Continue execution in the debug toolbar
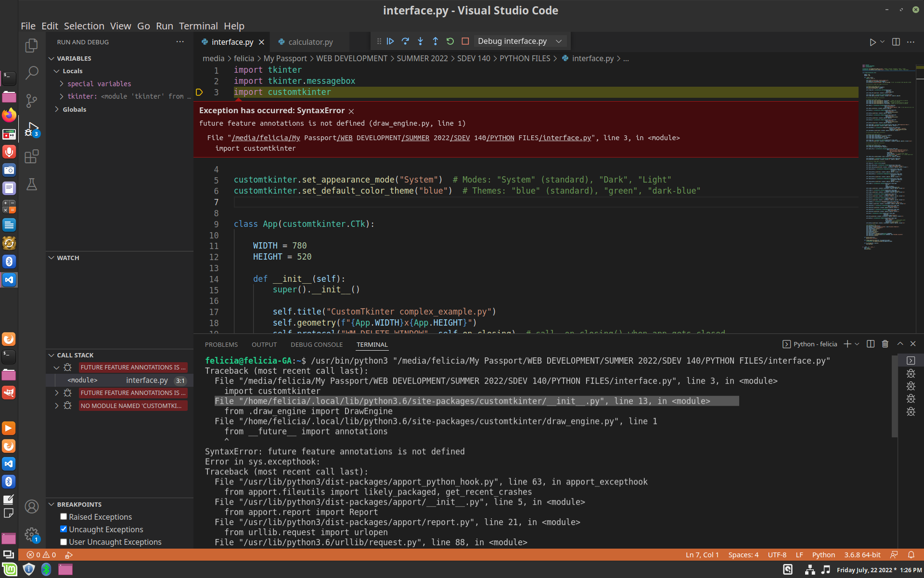 390,41
